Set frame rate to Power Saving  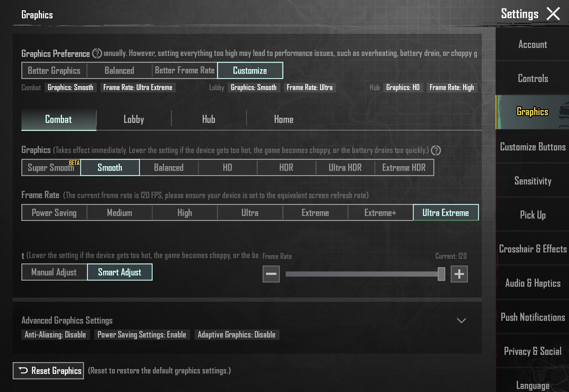click(54, 213)
